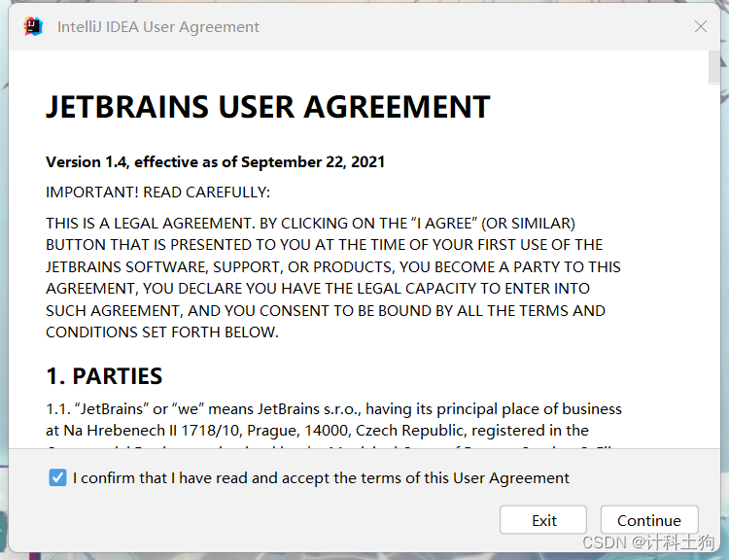Click the line starting "THIS IS A LEGAL AGREEMENT"

coord(311,224)
